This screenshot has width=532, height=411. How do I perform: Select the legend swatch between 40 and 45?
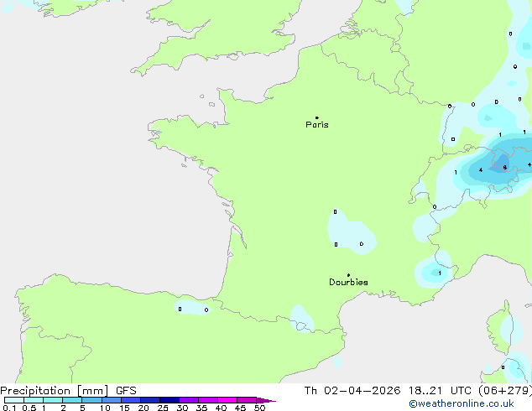(227, 400)
